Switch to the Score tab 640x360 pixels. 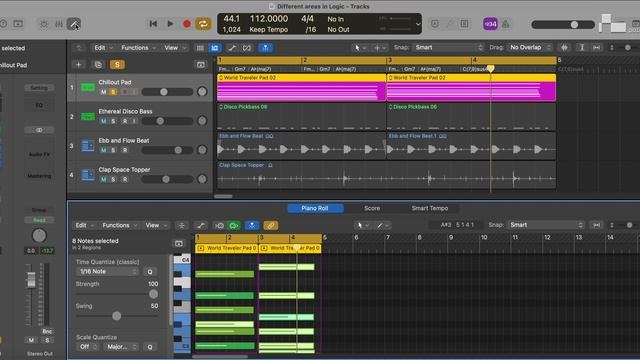(372, 208)
